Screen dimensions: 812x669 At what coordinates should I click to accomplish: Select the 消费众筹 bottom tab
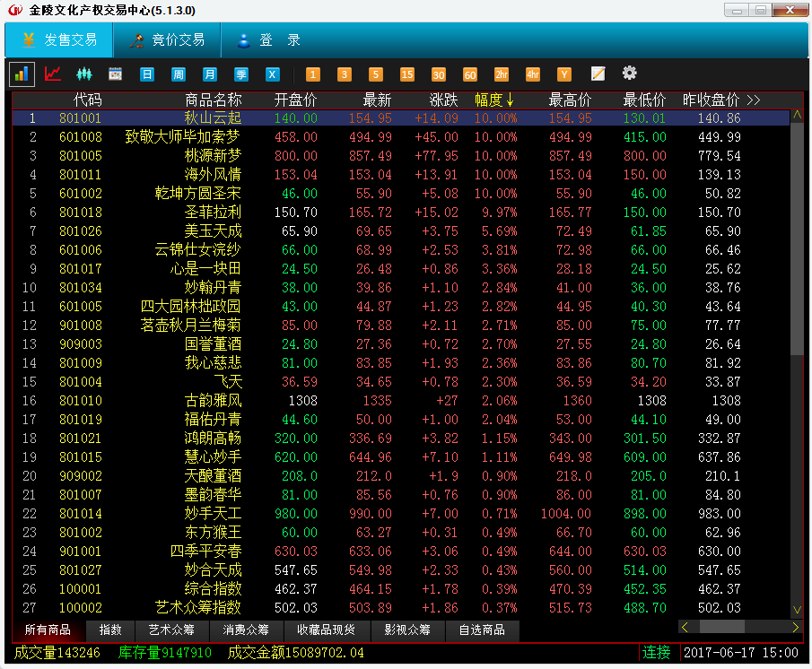pos(246,630)
